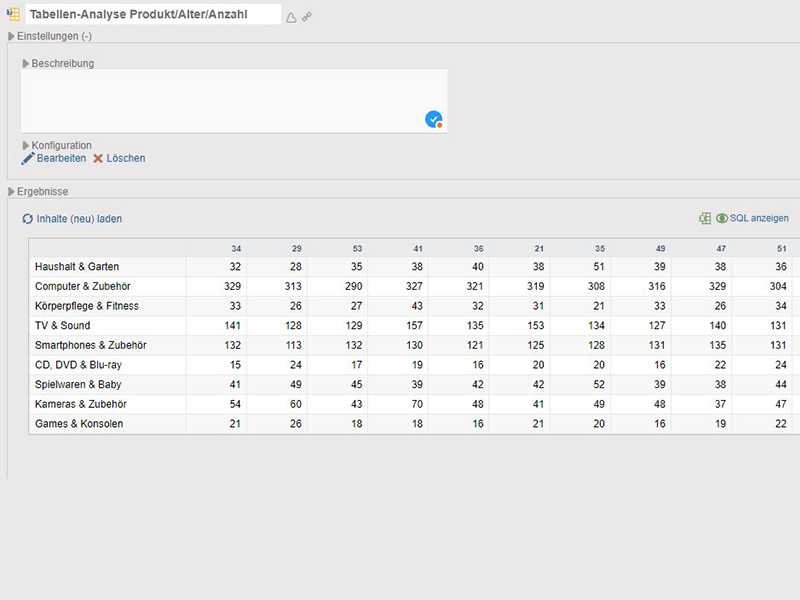Viewport: 800px width, 600px height.
Task: Click Inhalte (neu) laden
Action: point(79,219)
